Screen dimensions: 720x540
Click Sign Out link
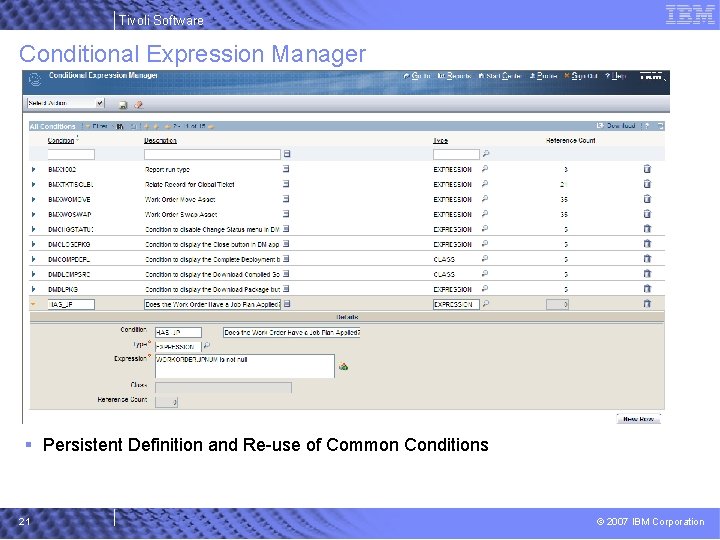coord(581,76)
